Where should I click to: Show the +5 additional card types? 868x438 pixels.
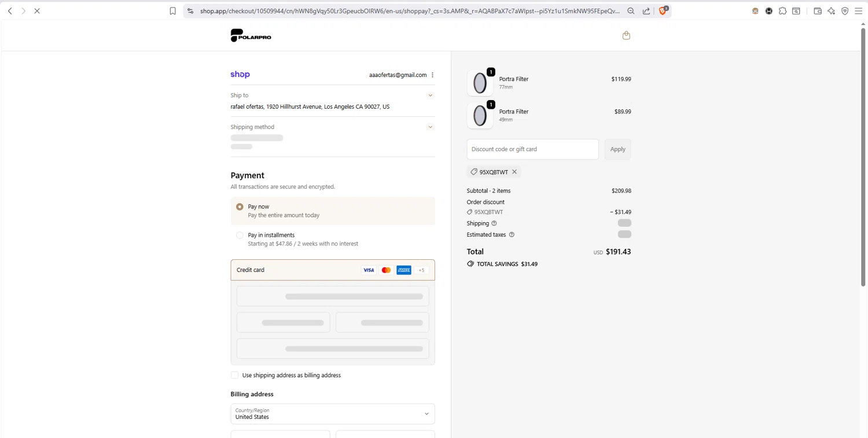pos(421,270)
